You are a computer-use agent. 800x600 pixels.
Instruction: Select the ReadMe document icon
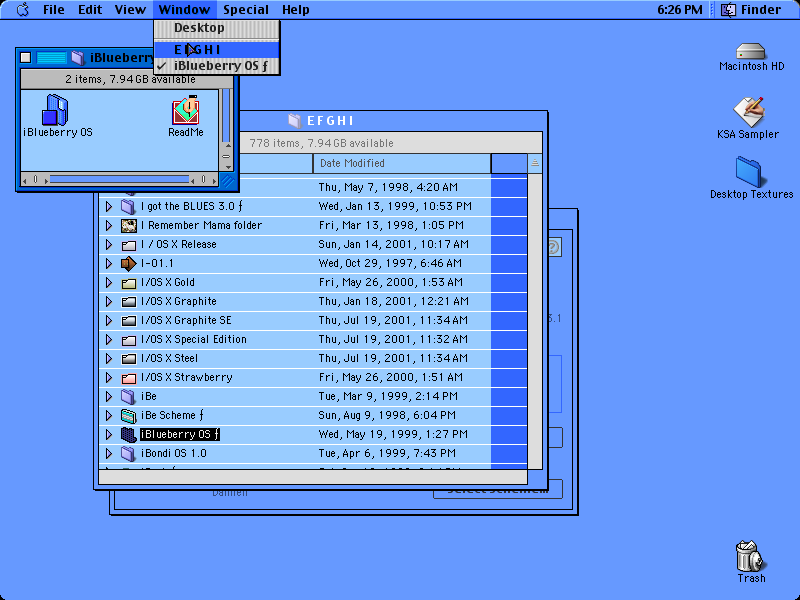click(x=186, y=110)
